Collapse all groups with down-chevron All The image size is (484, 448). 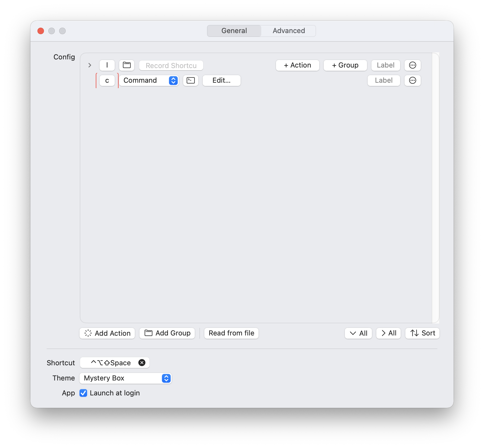tap(358, 333)
